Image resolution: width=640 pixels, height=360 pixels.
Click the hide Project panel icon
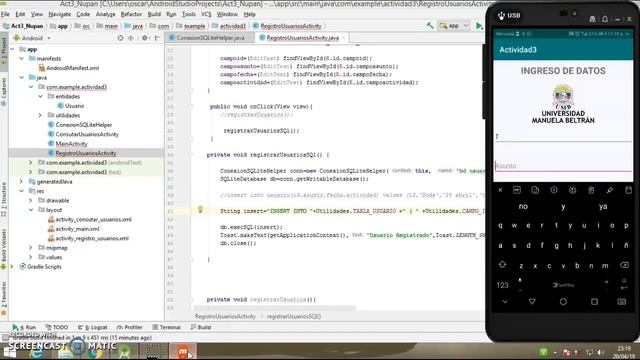pos(157,38)
